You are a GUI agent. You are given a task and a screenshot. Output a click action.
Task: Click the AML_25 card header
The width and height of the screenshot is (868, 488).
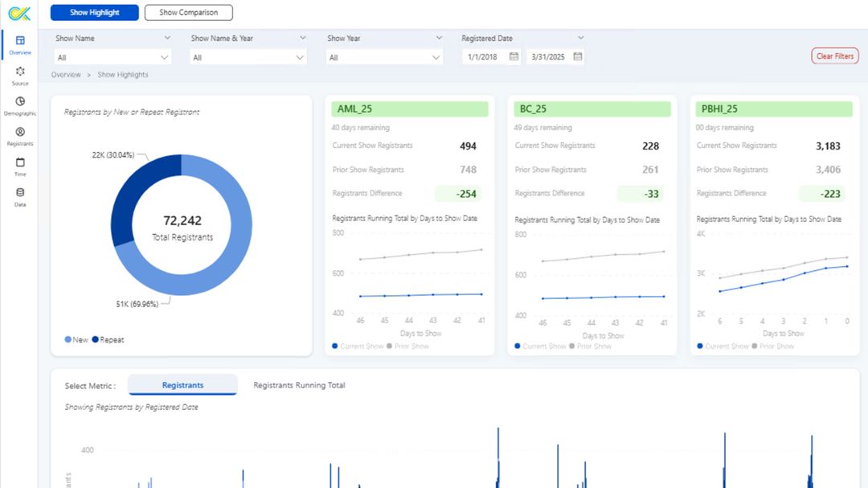pyautogui.click(x=410, y=109)
